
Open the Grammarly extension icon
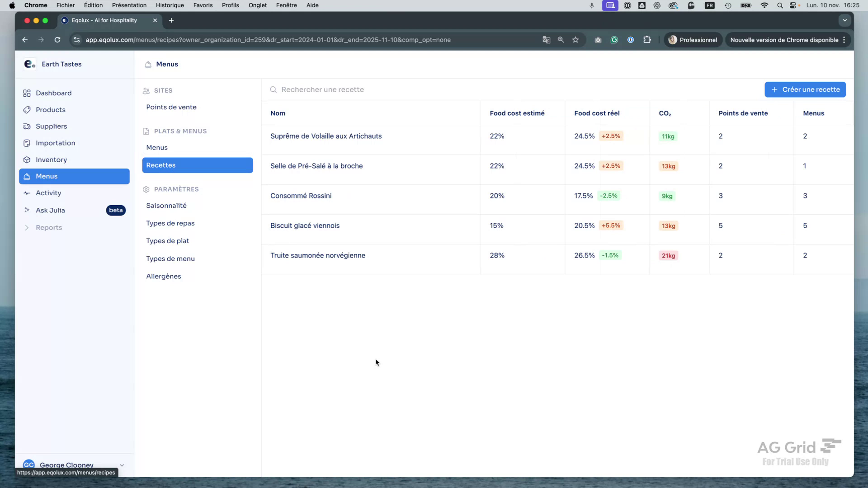[614, 40]
